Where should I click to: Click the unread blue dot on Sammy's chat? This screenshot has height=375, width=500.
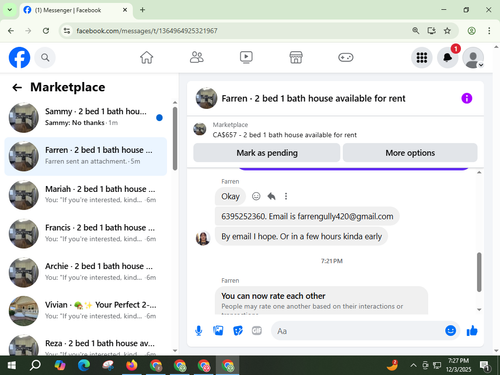159,118
